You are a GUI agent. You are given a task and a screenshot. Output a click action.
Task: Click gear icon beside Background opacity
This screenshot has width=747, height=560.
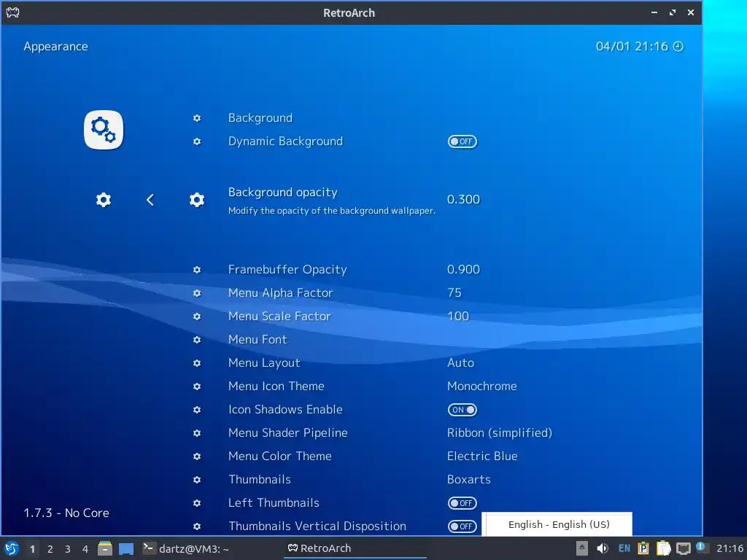tap(197, 200)
